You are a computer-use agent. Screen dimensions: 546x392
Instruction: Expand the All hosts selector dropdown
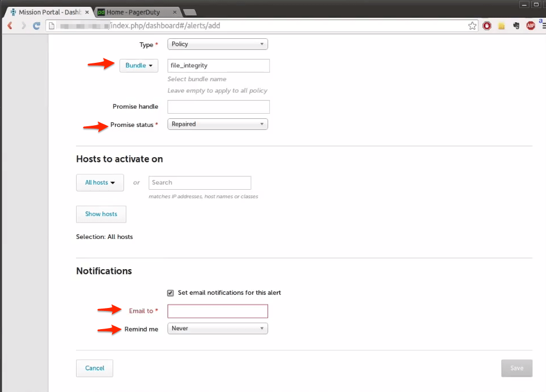(x=99, y=182)
